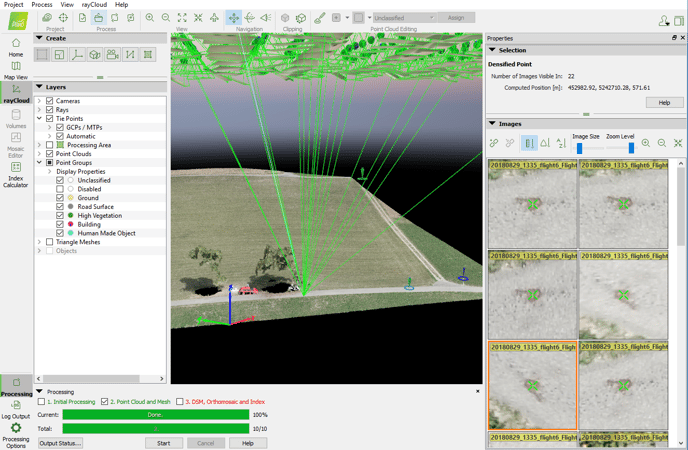Open the Log Output panel
This screenshot has height=450, width=688.
[x=16, y=408]
